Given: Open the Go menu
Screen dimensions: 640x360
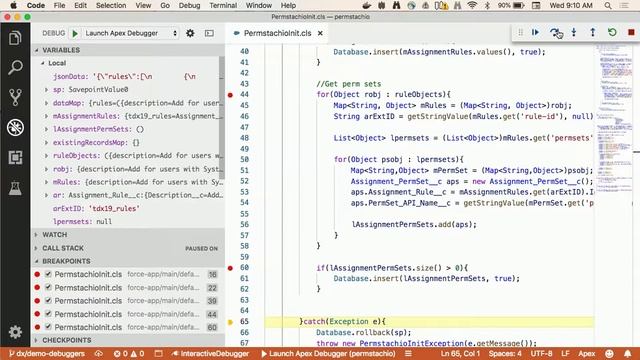Looking at the screenshot, I should (165, 5).
